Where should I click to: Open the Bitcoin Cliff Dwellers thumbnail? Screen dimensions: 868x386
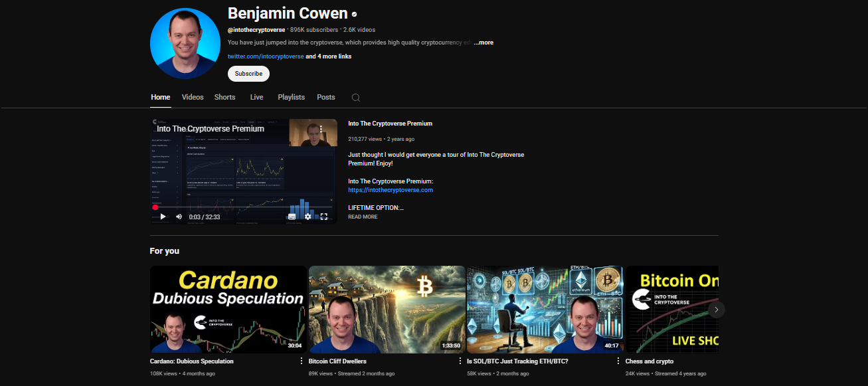tap(387, 309)
